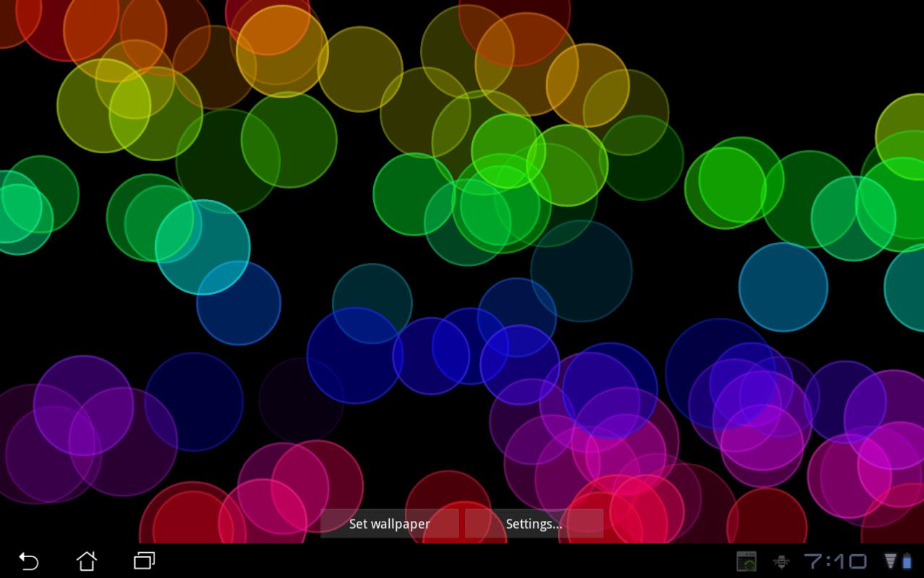The width and height of the screenshot is (924, 578).
Task: Tap the Back navigation arrow
Action: coord(30,561)
